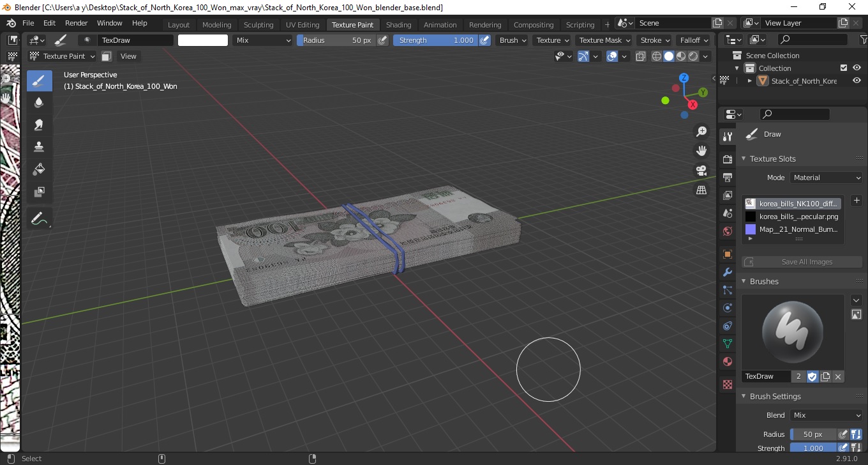
Task: Duplicate the TexDraw brush
Action: point(825,377)
